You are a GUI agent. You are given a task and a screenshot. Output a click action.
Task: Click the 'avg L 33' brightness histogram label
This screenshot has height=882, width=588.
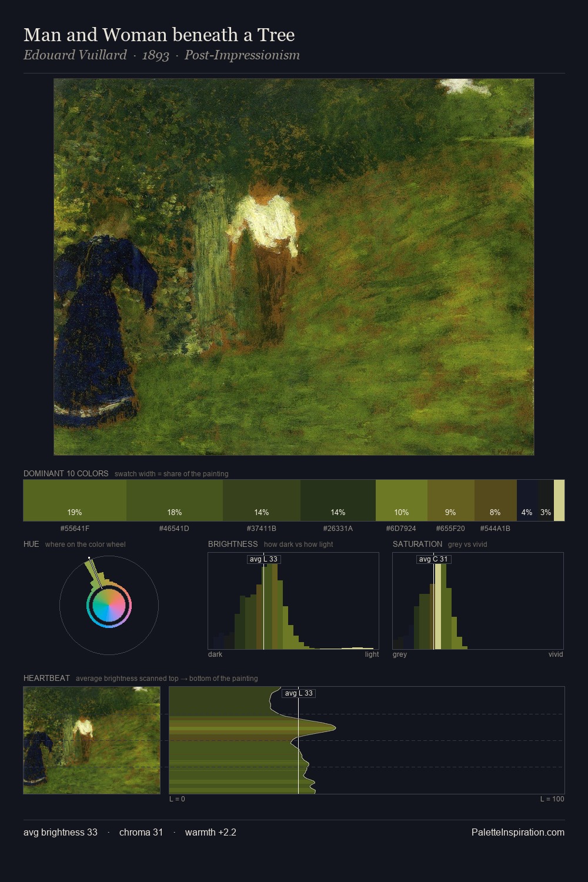[263, 559]
